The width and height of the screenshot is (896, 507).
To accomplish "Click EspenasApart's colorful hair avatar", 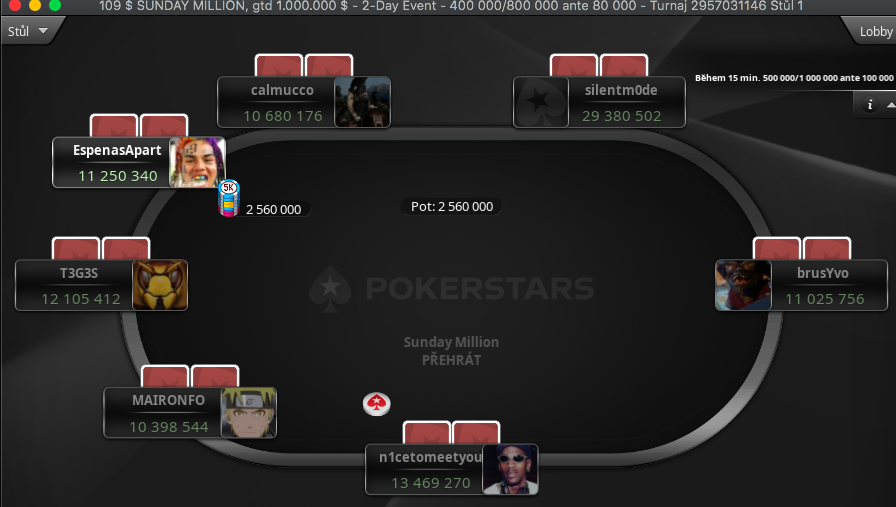I will (197, 162).
